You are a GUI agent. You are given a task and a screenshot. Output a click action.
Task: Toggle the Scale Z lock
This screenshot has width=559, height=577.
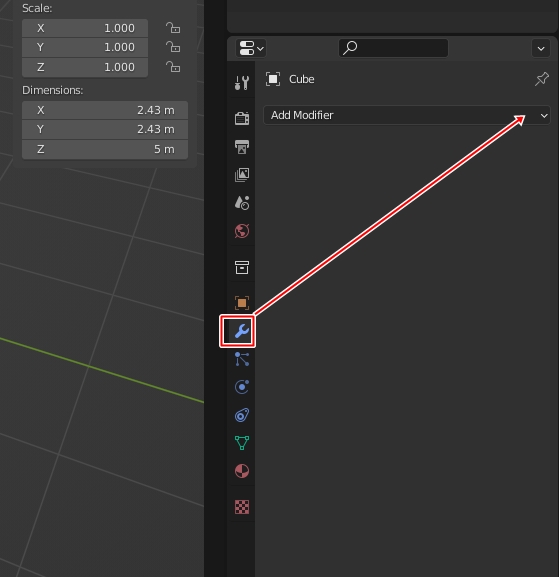click(173, 67)
